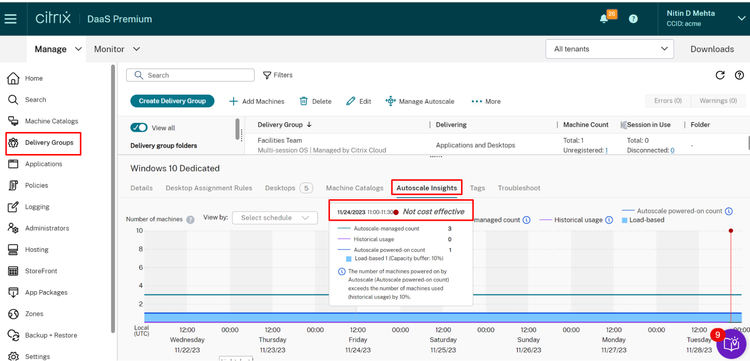Sort by Delivery Group column
750x361 pixels.
point(285,125)
